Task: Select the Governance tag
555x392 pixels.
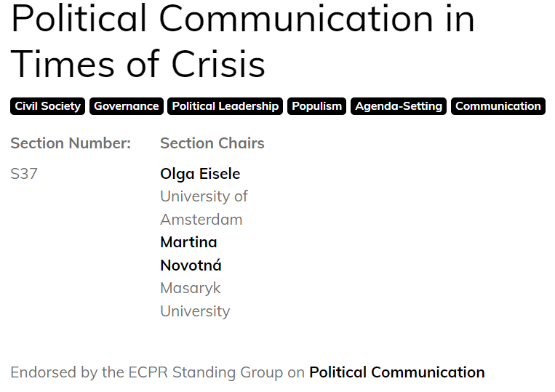Action: (x=127, y=106)
